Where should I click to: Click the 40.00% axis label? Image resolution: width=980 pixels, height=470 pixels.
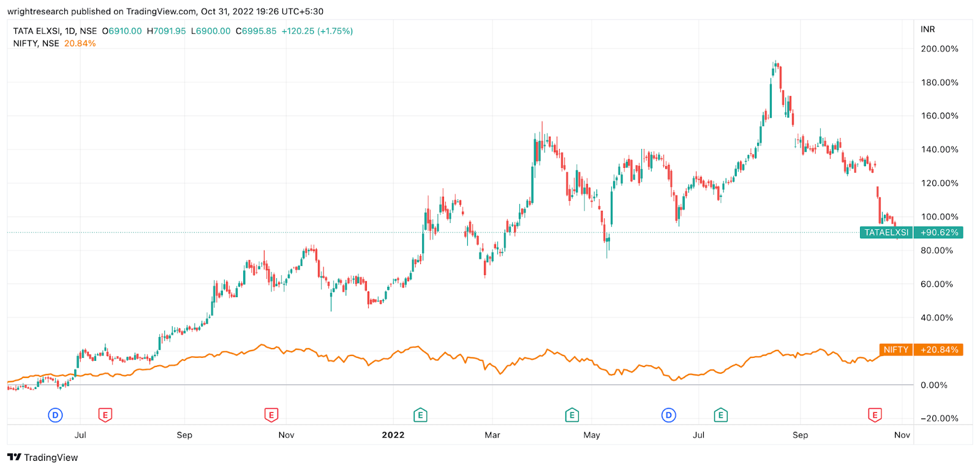(937, 318)
